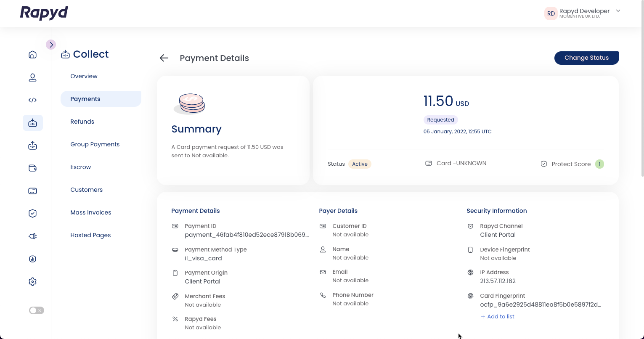Click the Payment ID icon

click(x=175, y=226)
